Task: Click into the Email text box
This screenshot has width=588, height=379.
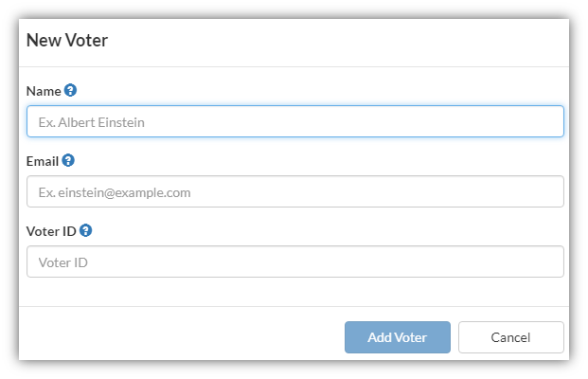Action: pos(295,191)
